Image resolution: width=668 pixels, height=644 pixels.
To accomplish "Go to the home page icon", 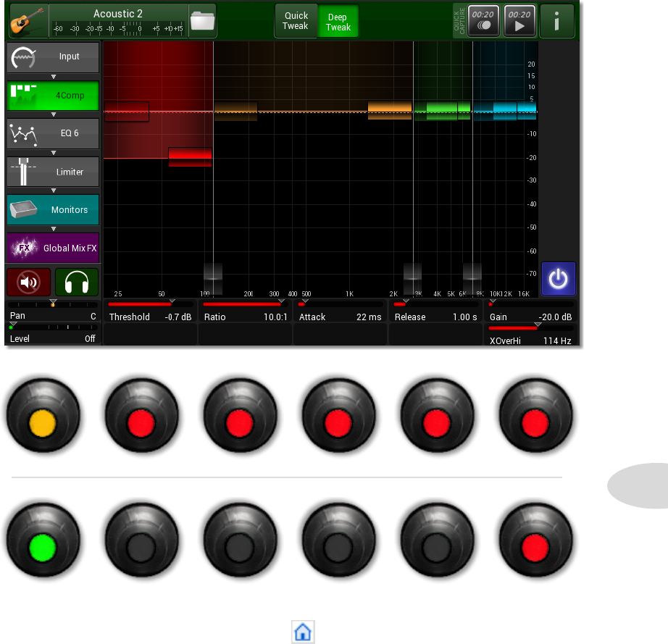I will pyautogui.click(x=303, y=632).
